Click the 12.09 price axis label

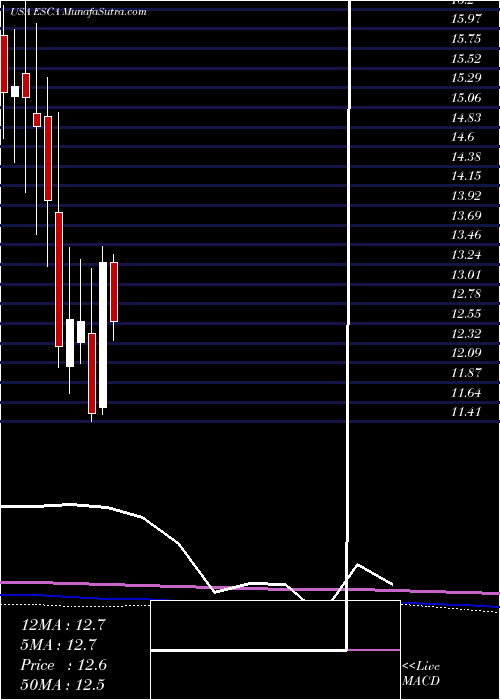466,353
